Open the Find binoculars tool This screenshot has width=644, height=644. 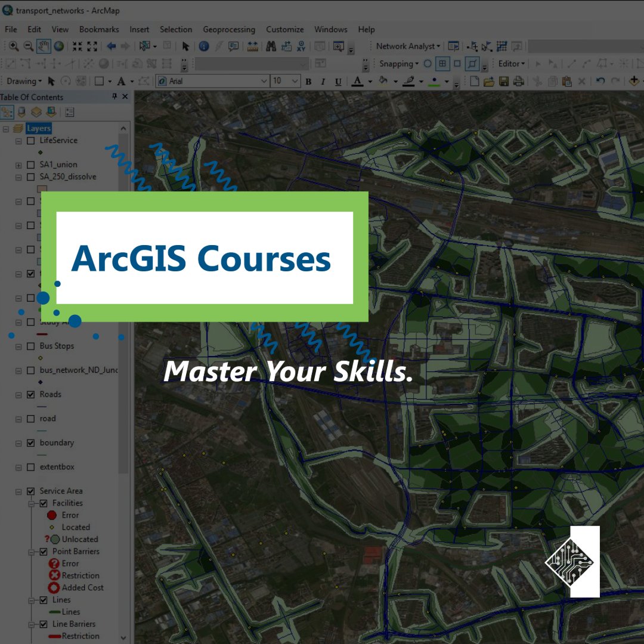[x=271, y=46]
